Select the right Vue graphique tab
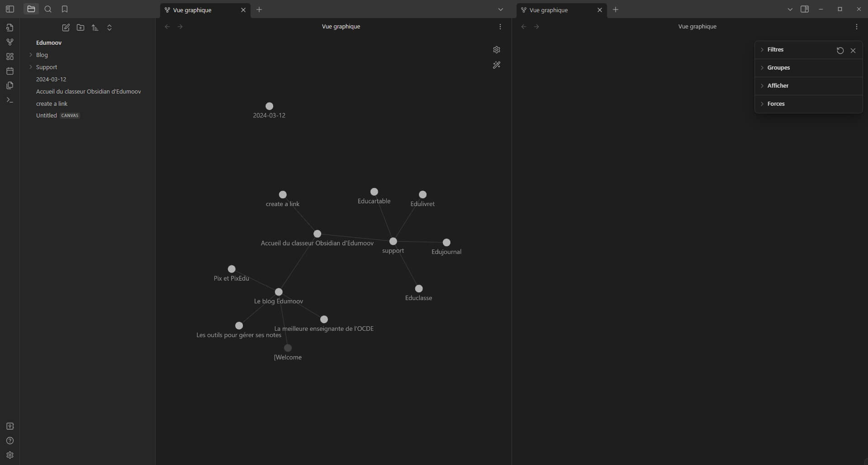Image resolution: width=868 pixels, height=465 pixels. (x=561, y=10)
